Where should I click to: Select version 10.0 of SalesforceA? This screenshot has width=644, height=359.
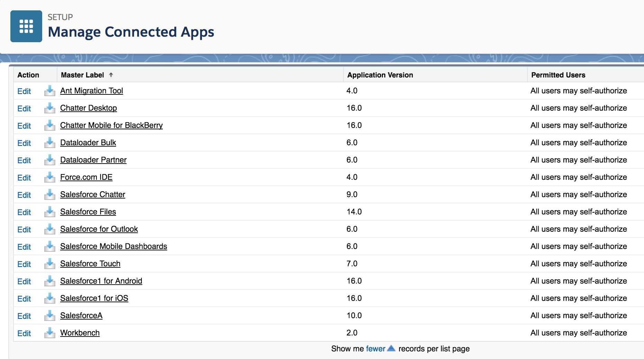click(354, 315)
